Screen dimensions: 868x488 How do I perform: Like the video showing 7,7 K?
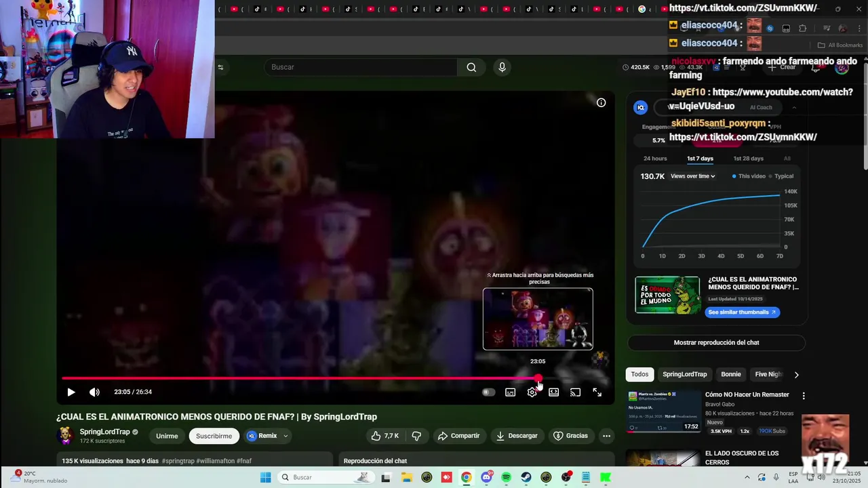pyautogui.click(x=384, y=436)
